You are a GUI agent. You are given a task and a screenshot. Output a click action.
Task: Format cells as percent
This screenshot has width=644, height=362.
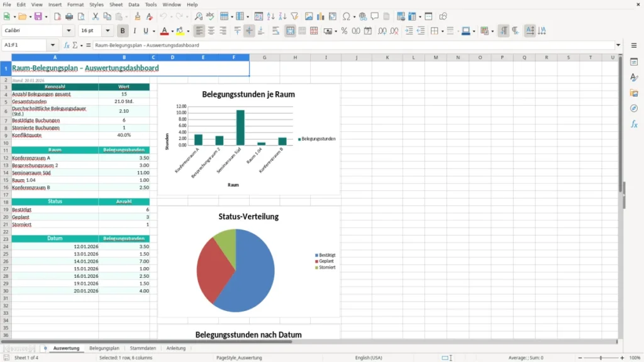pyautogui.click(x=344, y=31)
